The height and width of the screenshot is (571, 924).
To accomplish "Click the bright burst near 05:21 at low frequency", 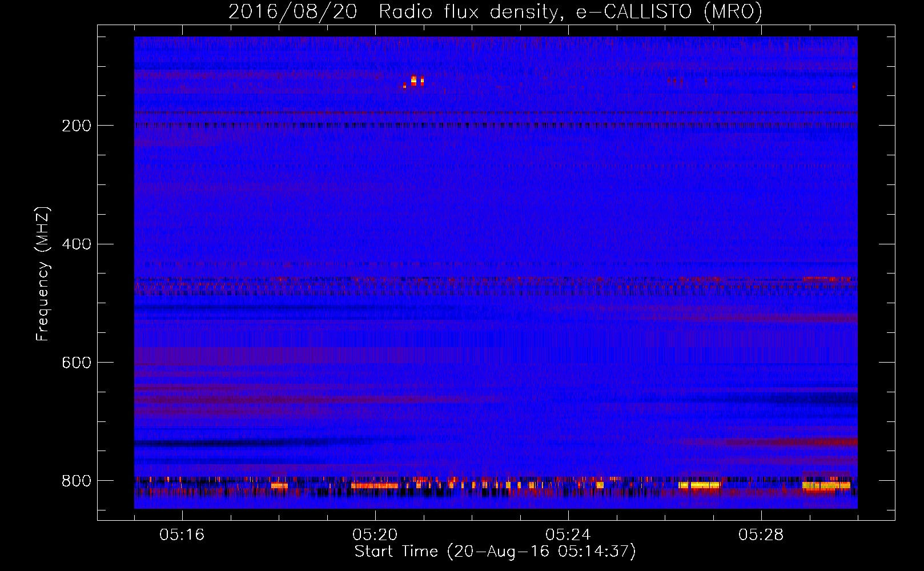I will click(414, 81).
